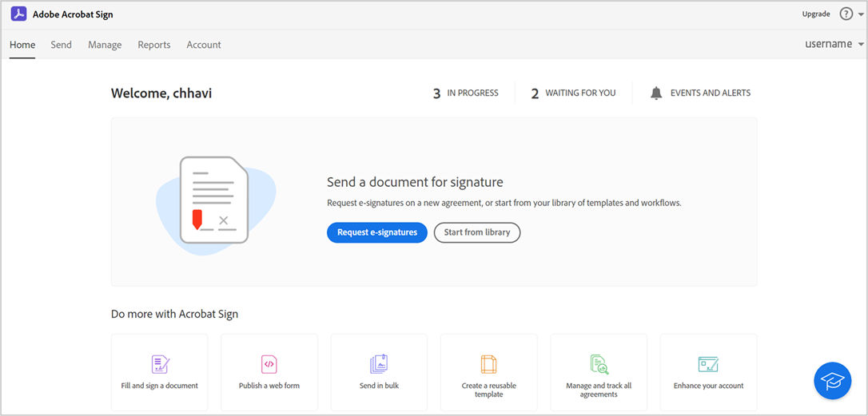Image resolution: width=868 pixels, height=416 pixels.
Task: Go to the Reports tab
Action: click(x=154, y=45)
